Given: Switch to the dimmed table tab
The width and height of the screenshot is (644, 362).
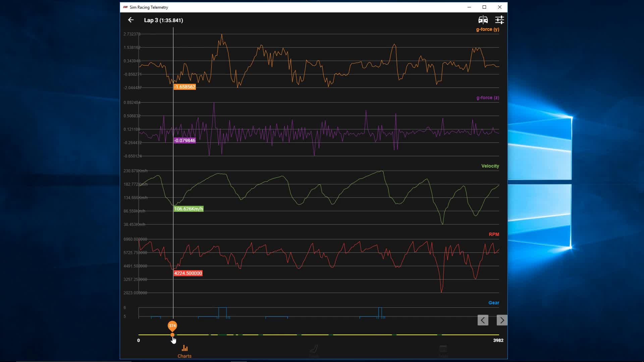Looking at the screenshot, I should tap(443, 351).
